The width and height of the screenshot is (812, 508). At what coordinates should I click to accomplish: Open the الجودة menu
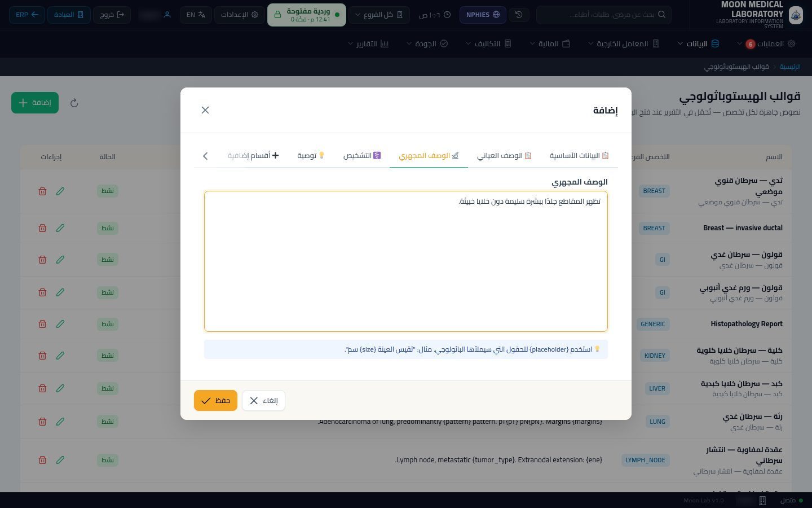(427, 43)
